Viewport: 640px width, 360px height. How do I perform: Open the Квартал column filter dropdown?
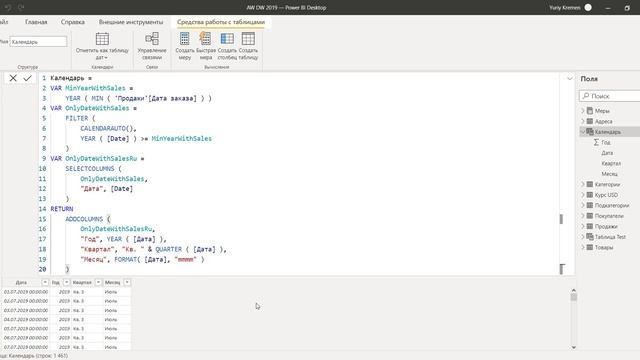[x=98, y=282]
